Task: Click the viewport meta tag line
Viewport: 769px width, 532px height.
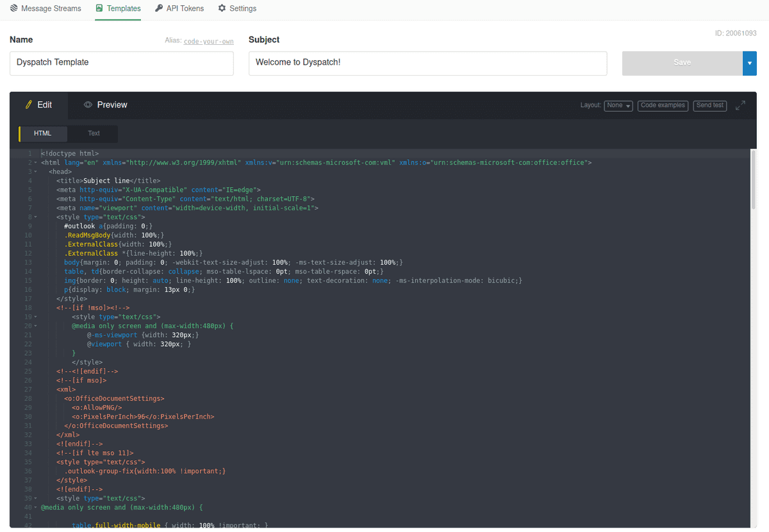Action: tap(187, 208)
